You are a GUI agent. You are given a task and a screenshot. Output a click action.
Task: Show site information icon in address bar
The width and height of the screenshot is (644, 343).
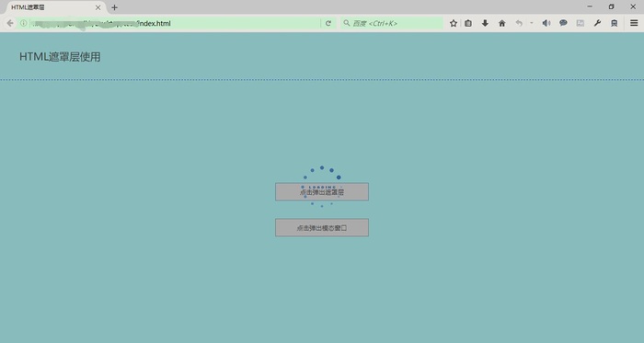tap(23, 23)
